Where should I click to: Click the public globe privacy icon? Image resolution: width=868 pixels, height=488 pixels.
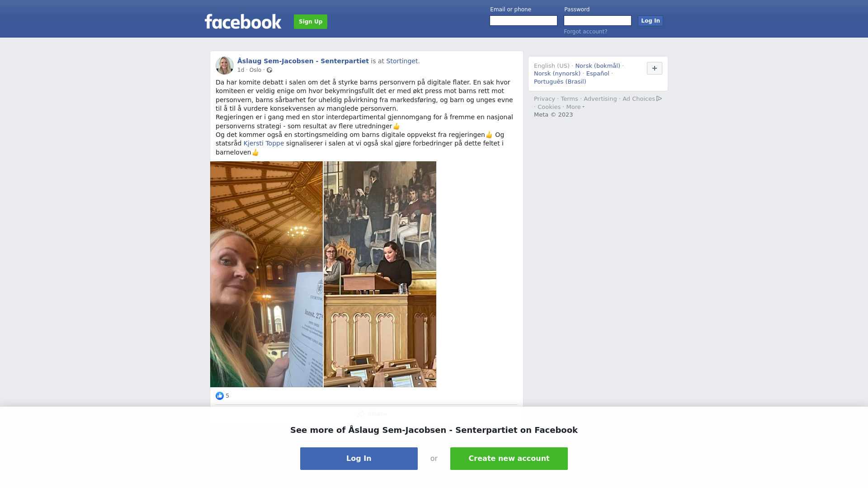[269, 70]
